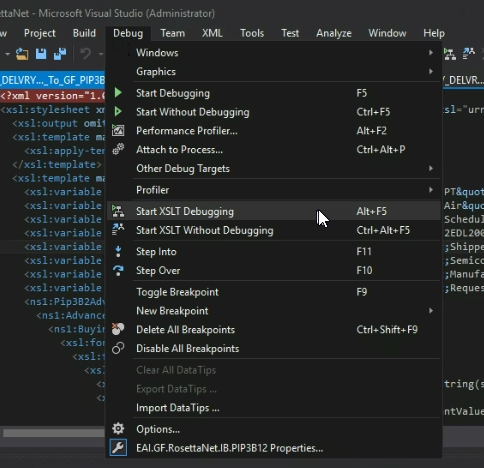Click the Start XSLT Debugging menu icon
The width and height of the screenshot is (484, 468).
pyautogui.click(x=118, y=211)
